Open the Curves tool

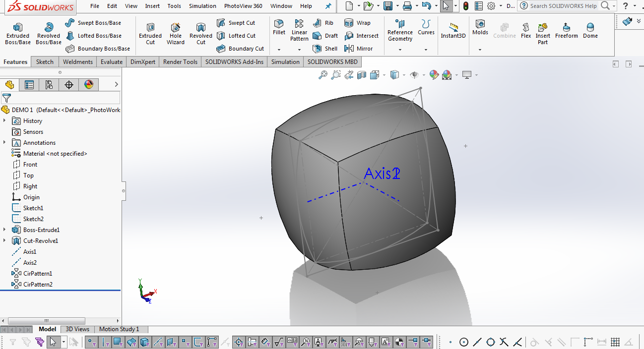[426, 27]
